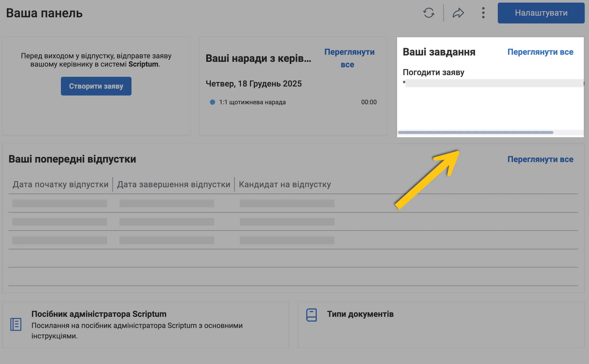The image size is (589, 364).
Task: Click the redacted grey field under Погодити заяву
Action: [494, 83]
